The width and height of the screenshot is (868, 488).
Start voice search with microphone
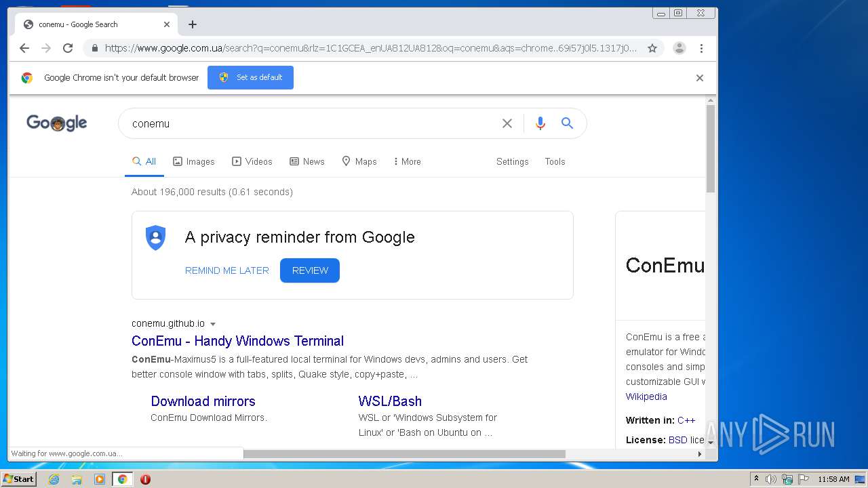click(x=540, y=123)
